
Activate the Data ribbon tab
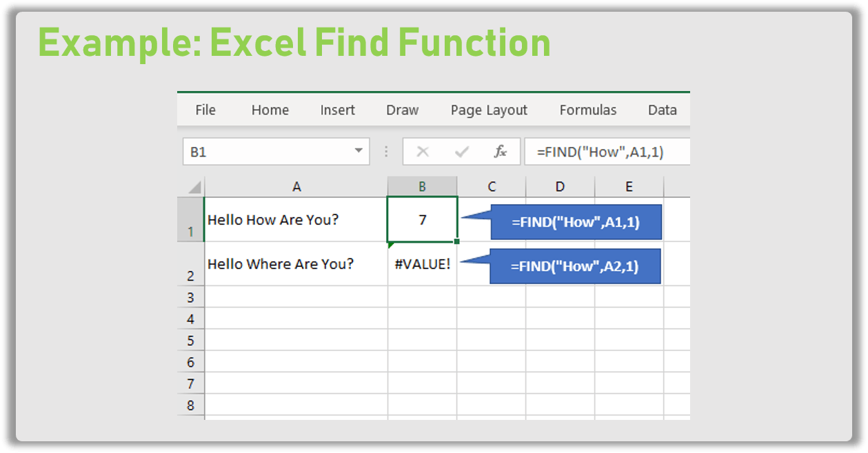click(x=661, y=110)
